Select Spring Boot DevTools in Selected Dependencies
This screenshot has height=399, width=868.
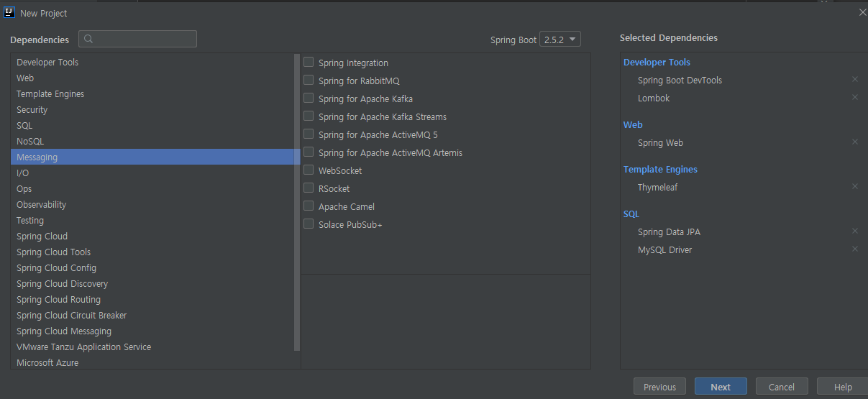(680, 80)
